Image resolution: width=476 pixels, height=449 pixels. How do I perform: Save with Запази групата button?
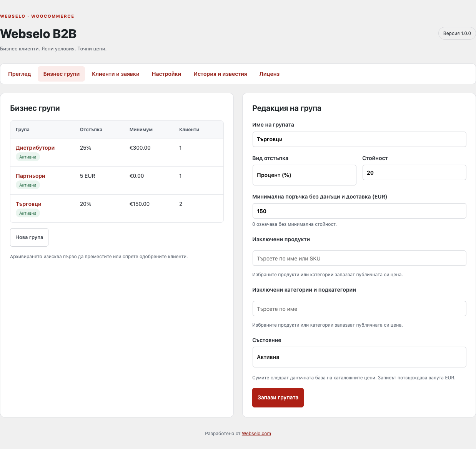coord(278,397)
